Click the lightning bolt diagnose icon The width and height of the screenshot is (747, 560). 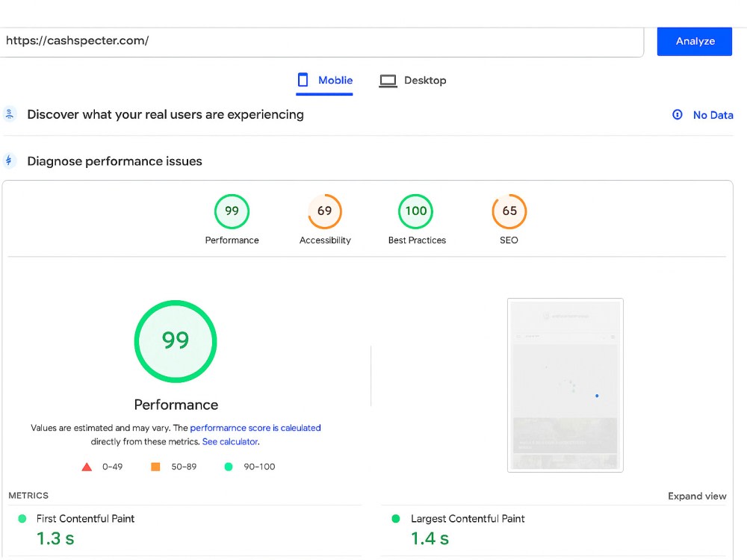pos(9,161)
